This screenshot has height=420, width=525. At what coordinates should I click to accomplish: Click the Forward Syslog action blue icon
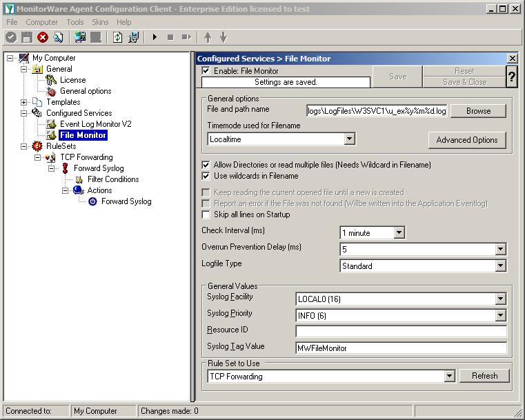92,201
